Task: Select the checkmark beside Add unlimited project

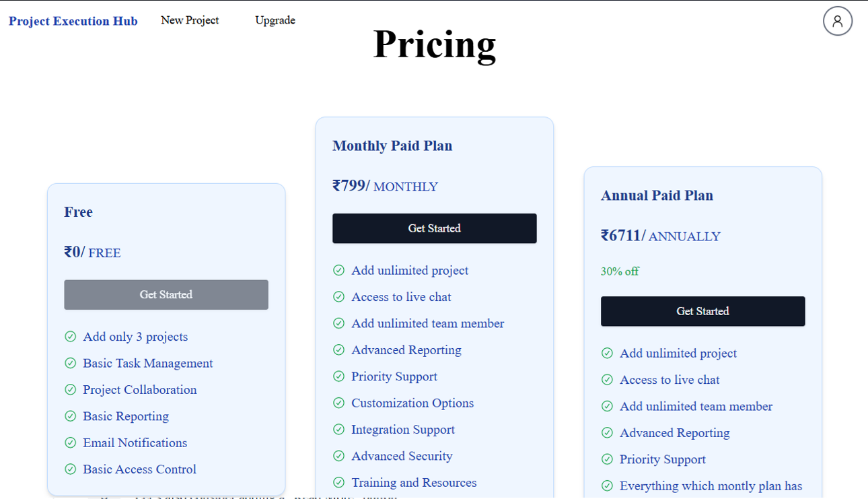Action: coord(338,270)
